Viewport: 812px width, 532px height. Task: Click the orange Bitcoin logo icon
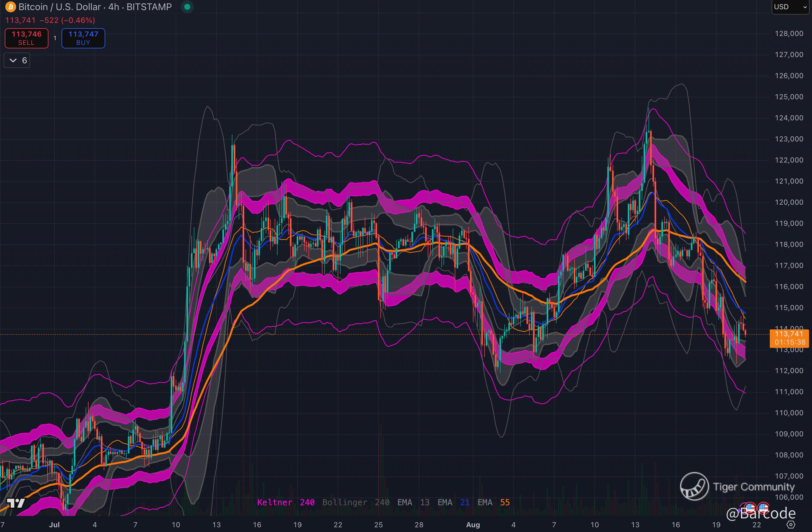pos(11,7)
